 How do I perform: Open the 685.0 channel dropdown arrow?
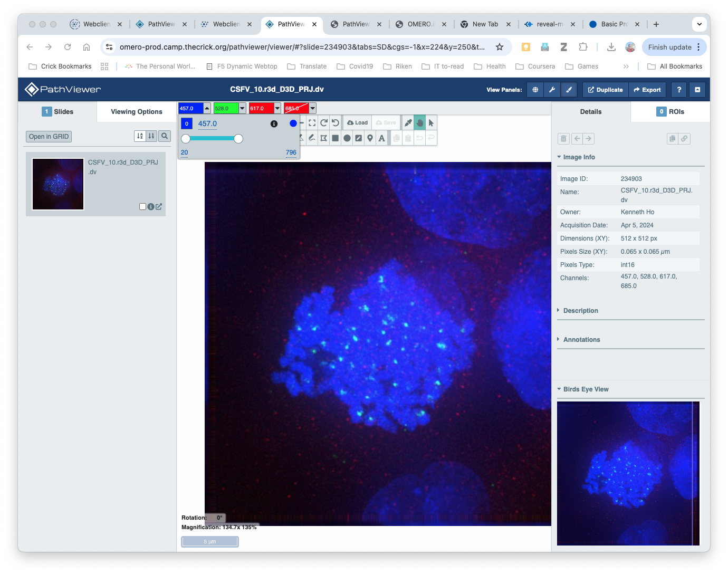pos(313,108)
